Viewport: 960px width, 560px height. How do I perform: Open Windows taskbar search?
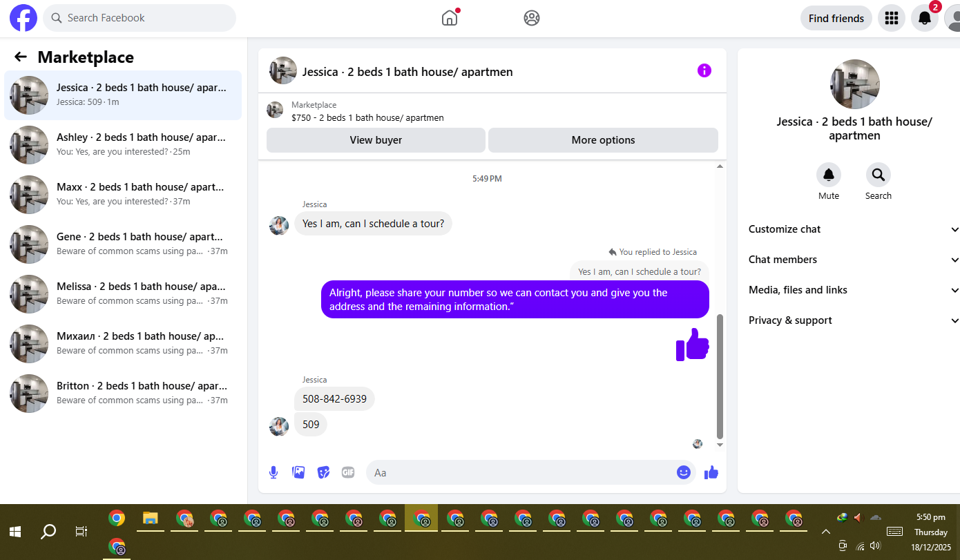pos(48,532)
